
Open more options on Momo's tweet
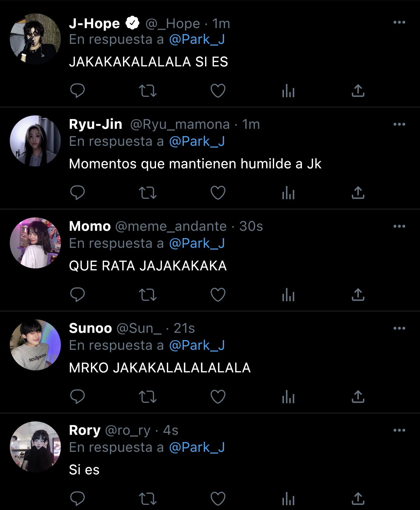pos(399,226)
